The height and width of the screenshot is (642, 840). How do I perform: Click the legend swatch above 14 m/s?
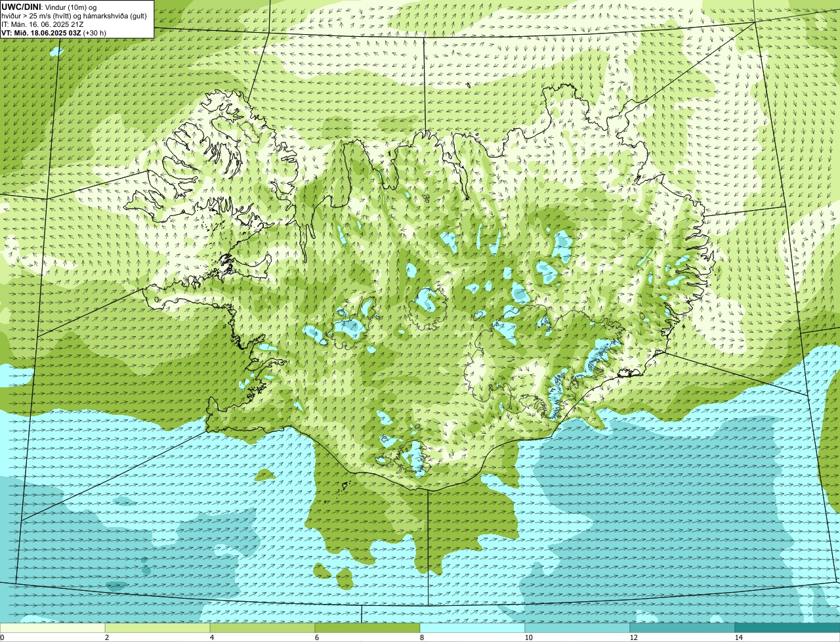787,628
